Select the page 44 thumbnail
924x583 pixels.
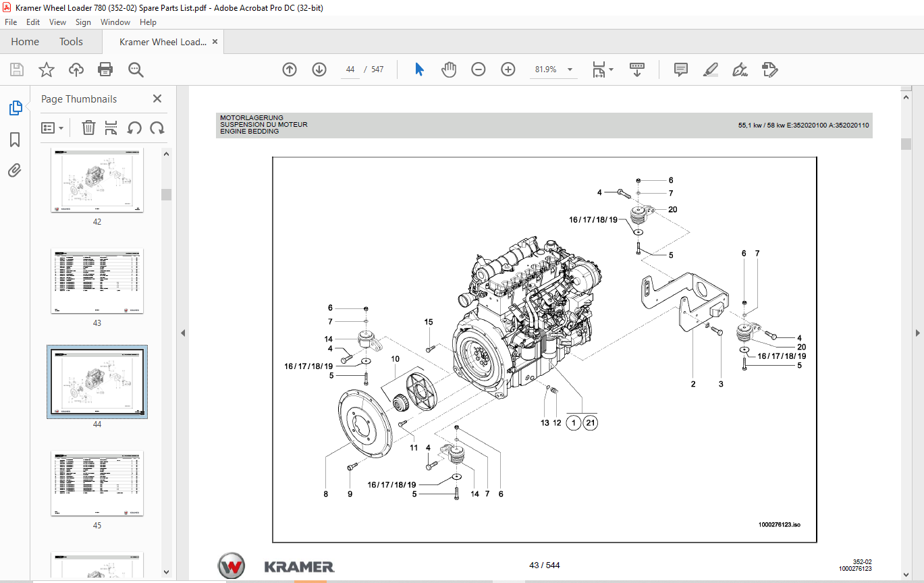[97, 382]
